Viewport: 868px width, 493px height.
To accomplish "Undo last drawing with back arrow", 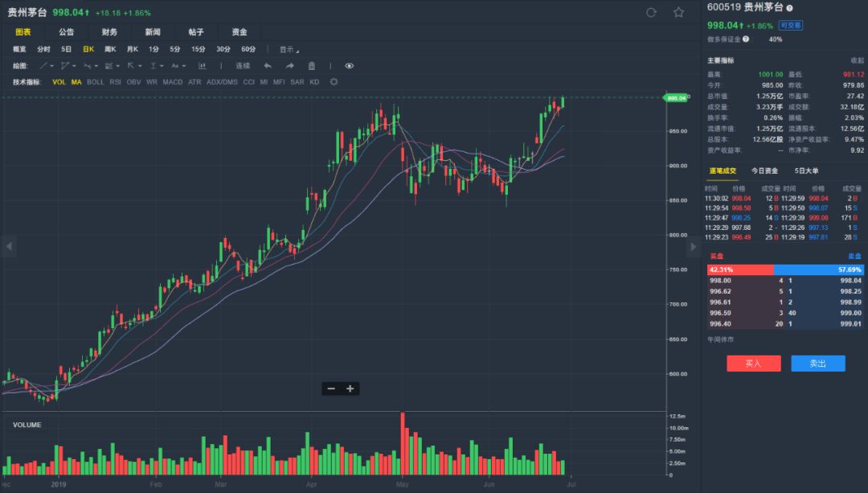I will pyautogui.click(x=268, y=66).
